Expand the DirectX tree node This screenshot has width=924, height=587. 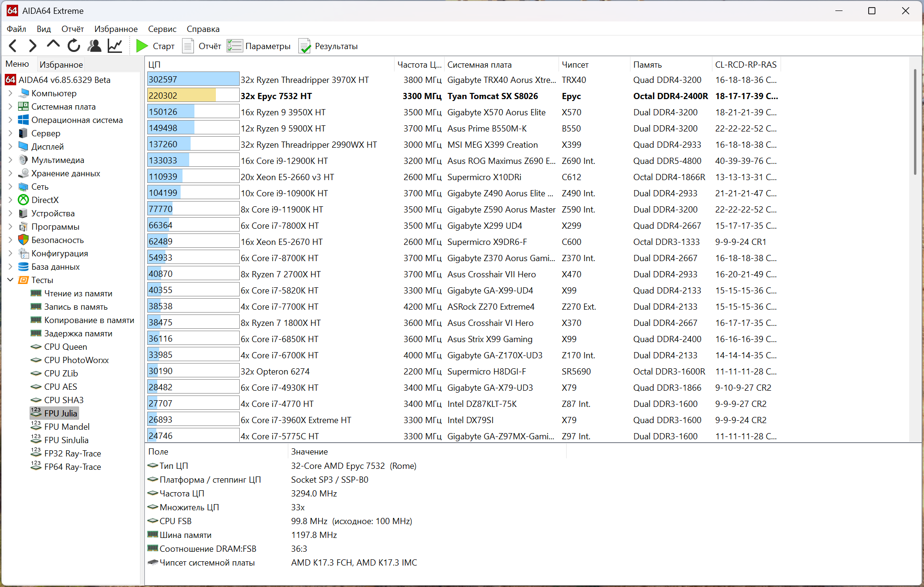[10, 200]
